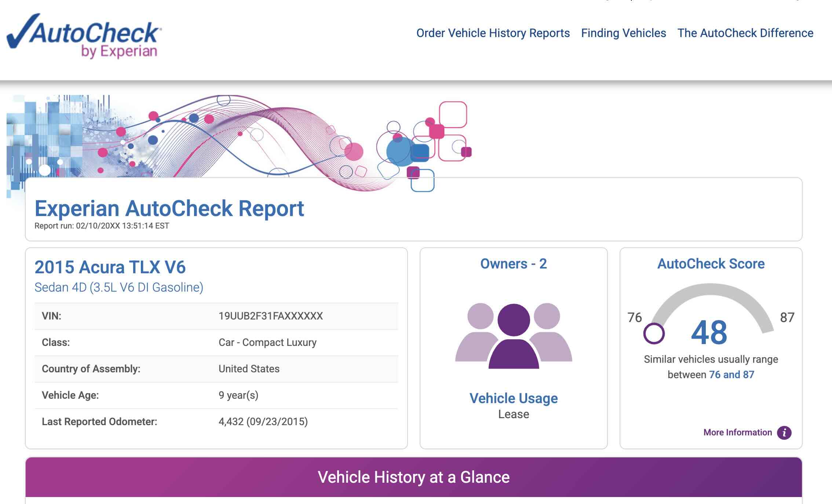
Task: Click the Owners - 2 heading
Action: (514, 263)
